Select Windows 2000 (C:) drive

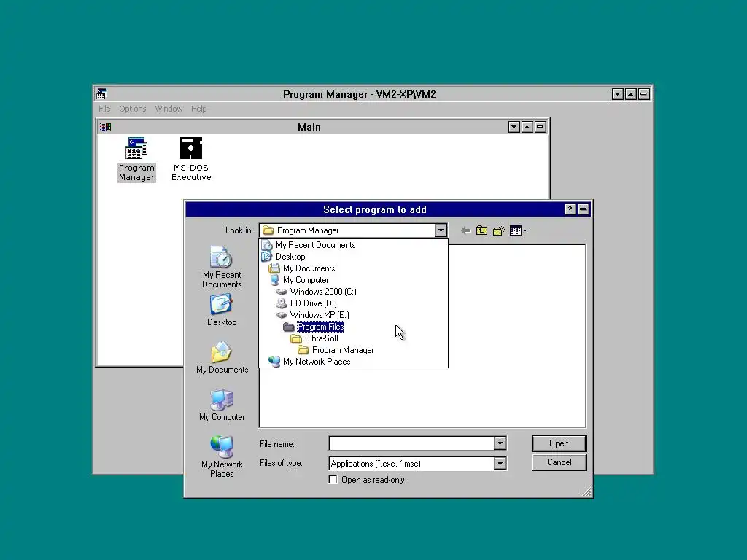pos(354,292)
